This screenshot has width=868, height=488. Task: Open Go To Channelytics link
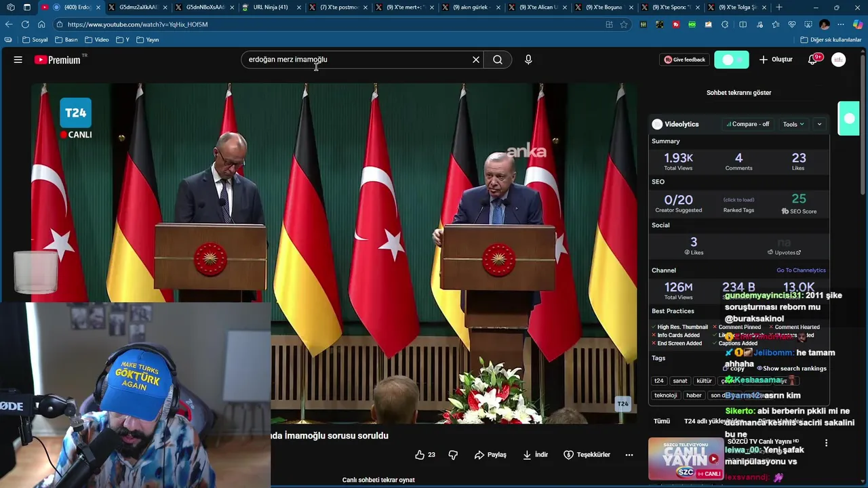801,270
